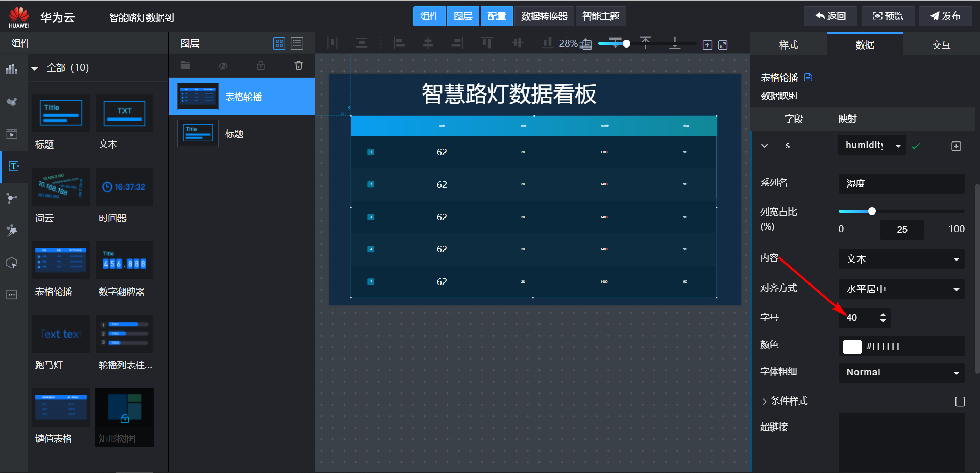The image size is (980, 473).
Task: Adjust the canvas zoom slider knob
Action: (x=626, y=43)
